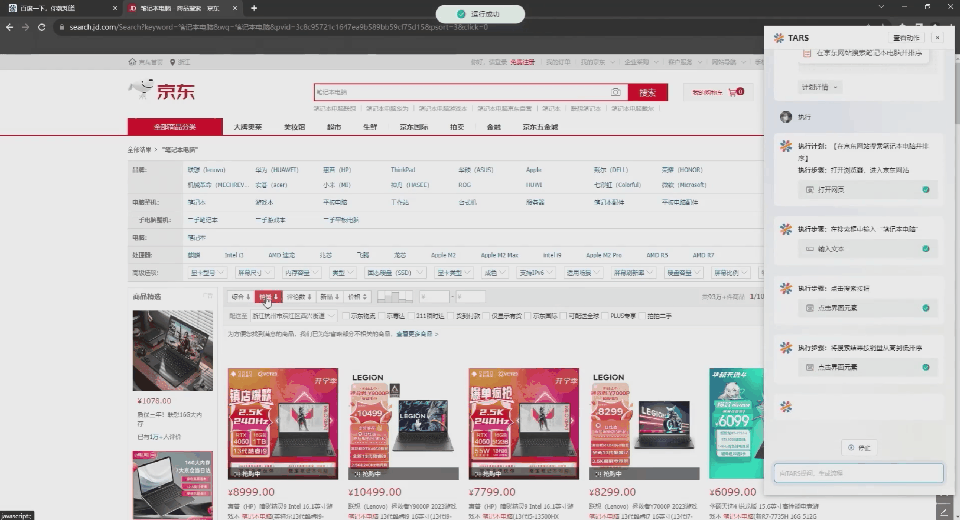The height and width of the screenshot is (520, 960).
Task: Click the TARS message input box
Action: pos(858,473)
